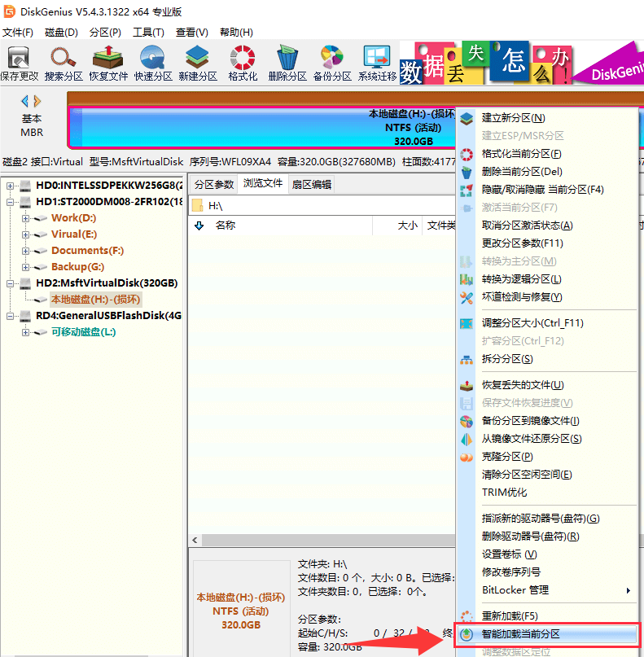Collapse the HD2 MsftVirtualDisk node
644x657 pixels.
tap(10, 283)
